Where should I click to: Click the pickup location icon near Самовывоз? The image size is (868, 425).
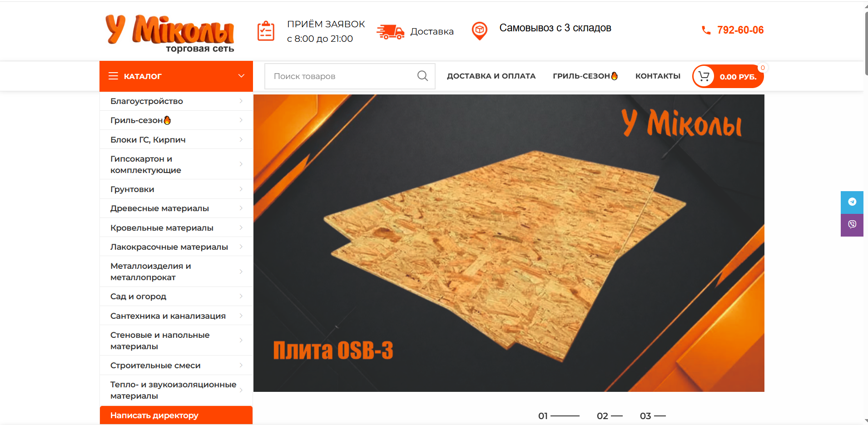point(480,31)
